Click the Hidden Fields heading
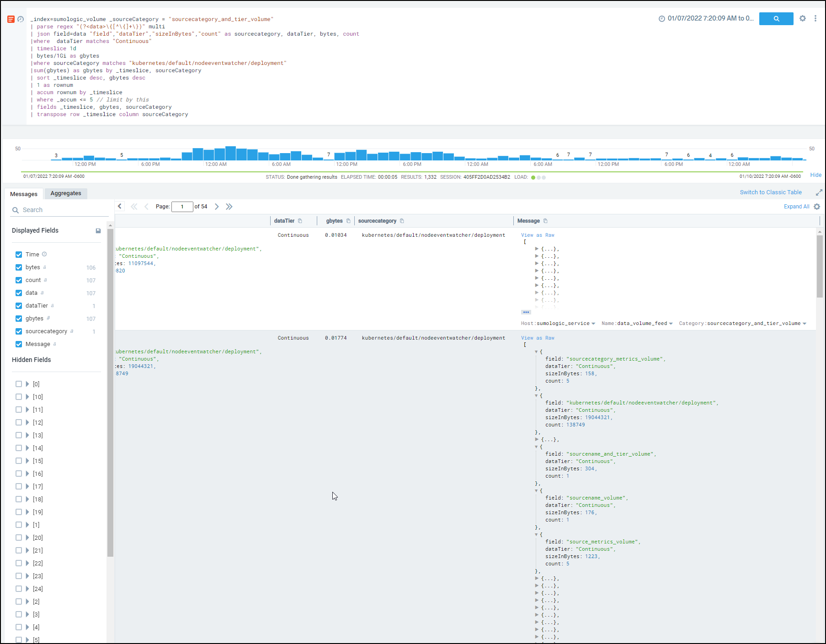 tap(32, 360)
